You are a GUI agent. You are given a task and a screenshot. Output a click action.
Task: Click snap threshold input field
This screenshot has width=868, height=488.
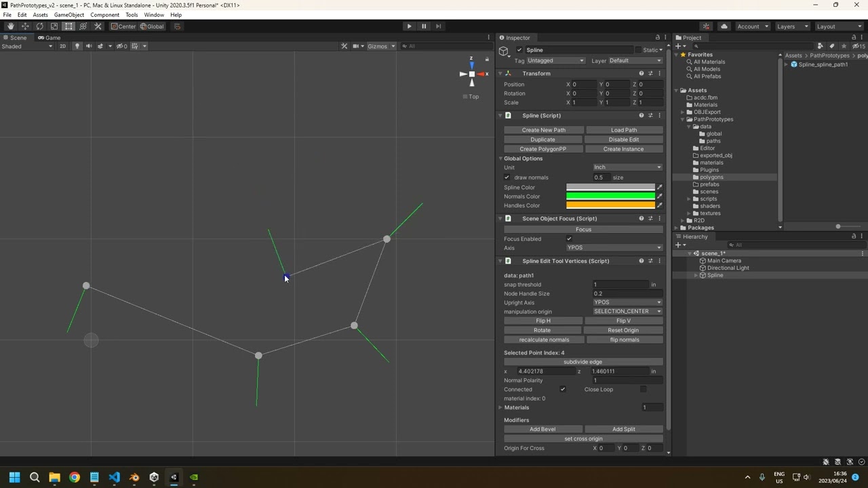tap(620, 285)
